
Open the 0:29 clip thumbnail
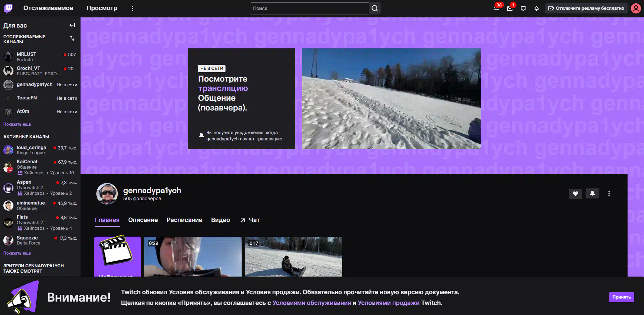pos(193,257)
